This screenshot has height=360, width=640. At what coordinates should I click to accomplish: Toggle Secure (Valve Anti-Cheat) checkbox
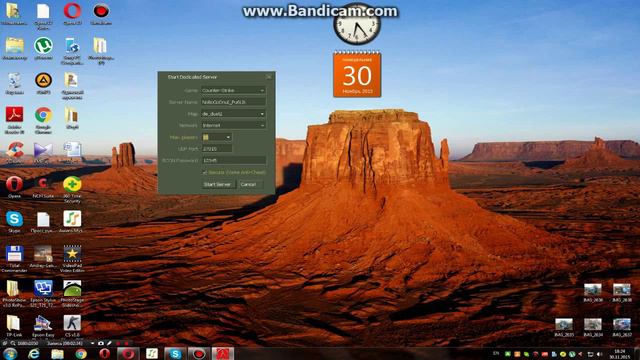(205, 173)
